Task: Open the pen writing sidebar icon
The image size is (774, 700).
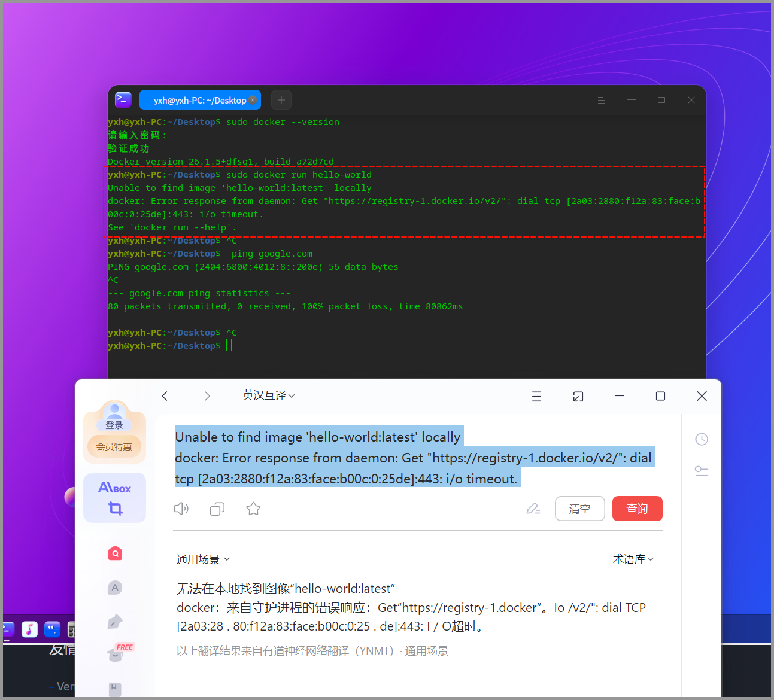Action: click(x=115, y=622)
